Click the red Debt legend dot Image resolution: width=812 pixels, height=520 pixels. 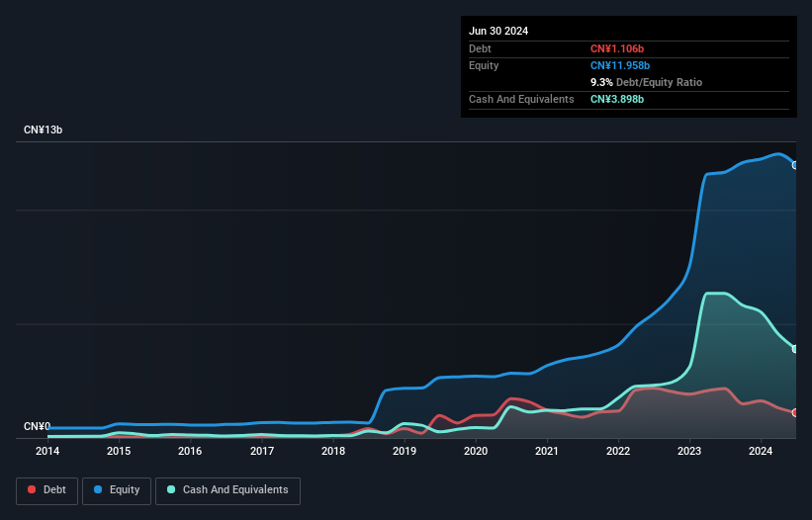coord(32,489)
